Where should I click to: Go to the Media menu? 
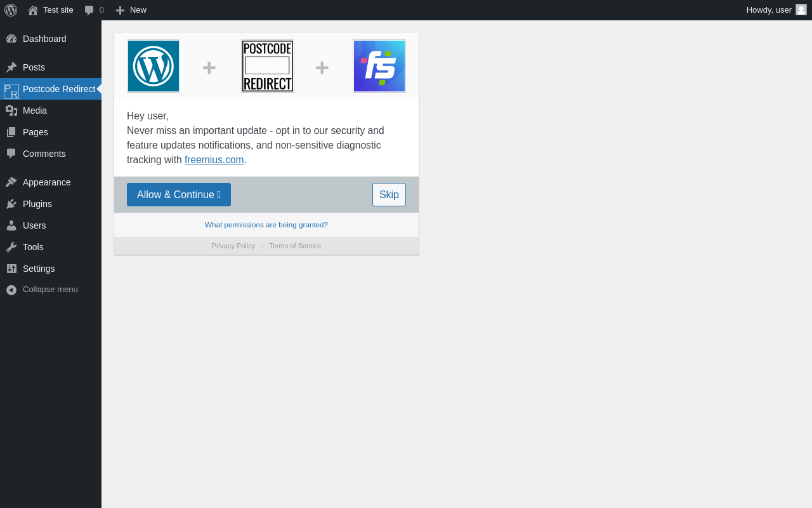click(51, 110)
